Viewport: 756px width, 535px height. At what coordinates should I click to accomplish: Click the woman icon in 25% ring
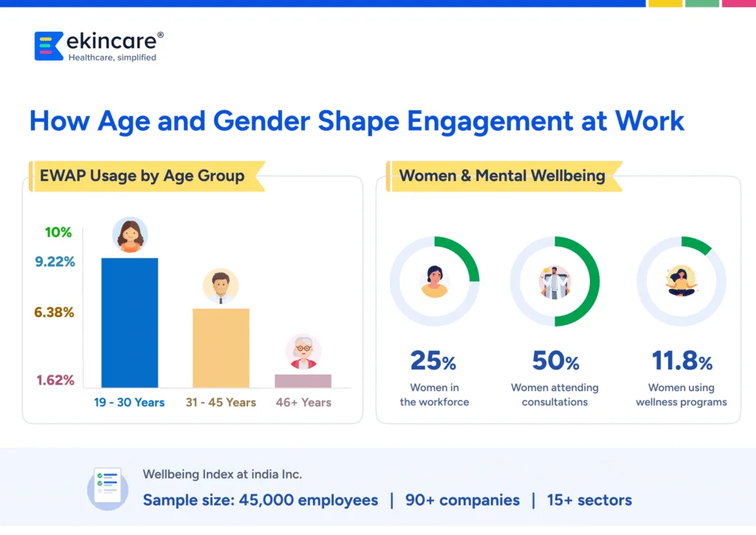click(434, 282)
